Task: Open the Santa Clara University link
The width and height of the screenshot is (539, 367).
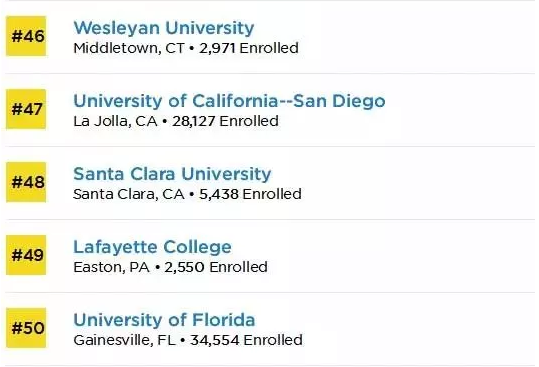Action: (x=172, y=174)
